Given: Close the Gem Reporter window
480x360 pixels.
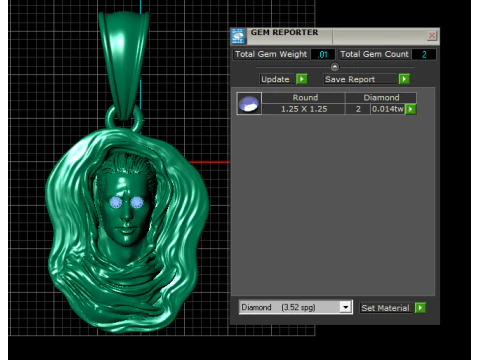Looking at the screenshot, I should tap(432, 36).
